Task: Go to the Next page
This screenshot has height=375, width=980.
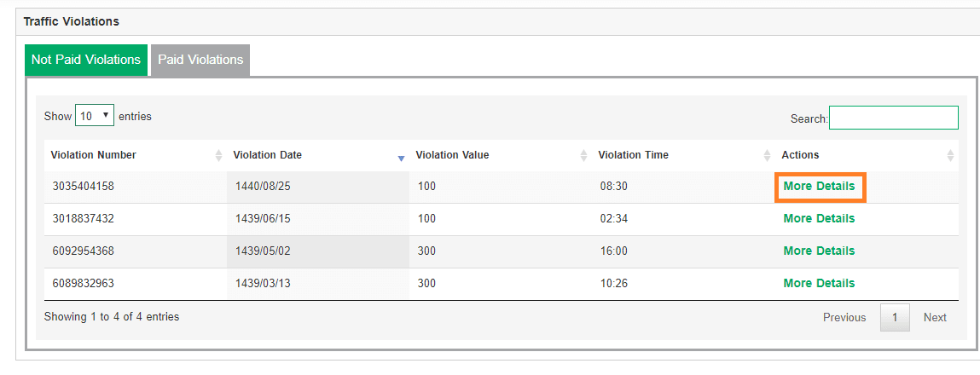Action: point(935,317)
